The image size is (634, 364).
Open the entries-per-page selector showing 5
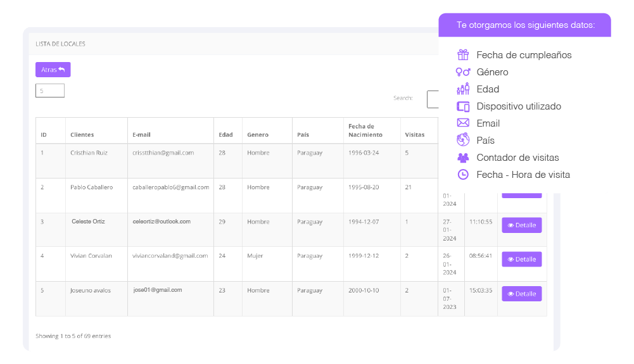[x=50, y=91]
